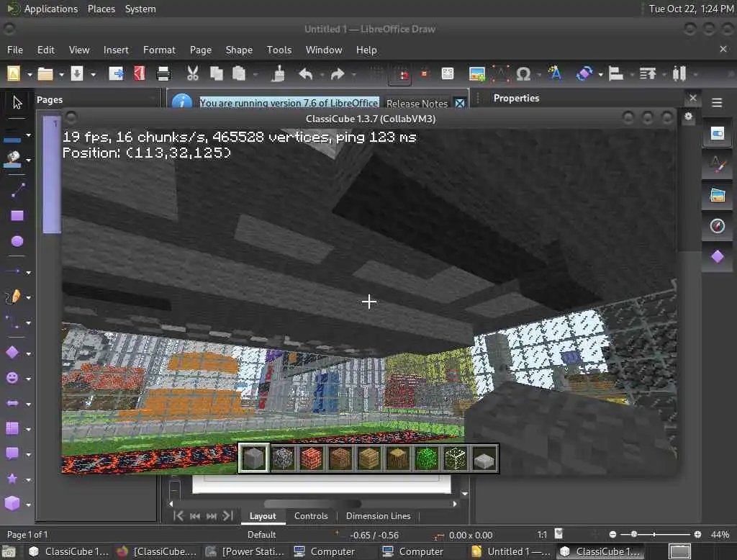Screen dimensions: 737x560
Task: Choose the Select arrow tool
Action: [17, 102]
